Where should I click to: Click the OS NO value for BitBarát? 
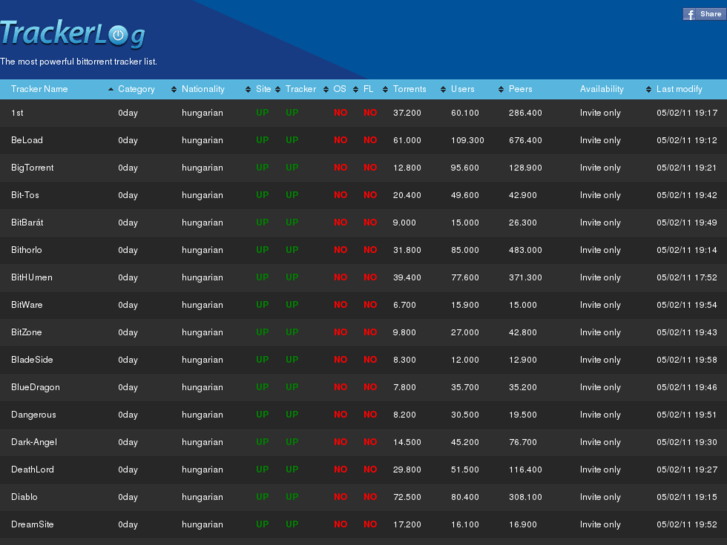[340, 222]
